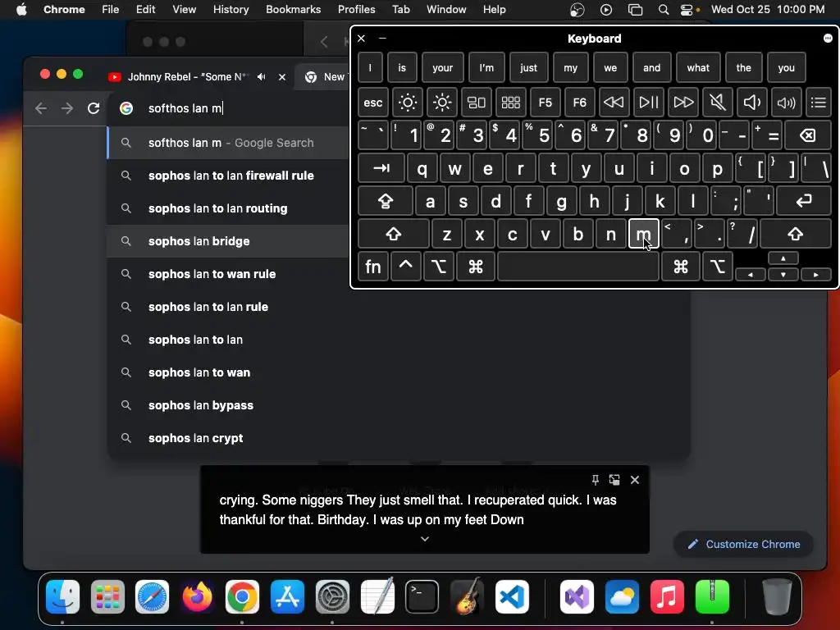The width and height of the screenshot is (840, 630).
Task: Open the Bookmarks menu
Action: tap(293, 9)
